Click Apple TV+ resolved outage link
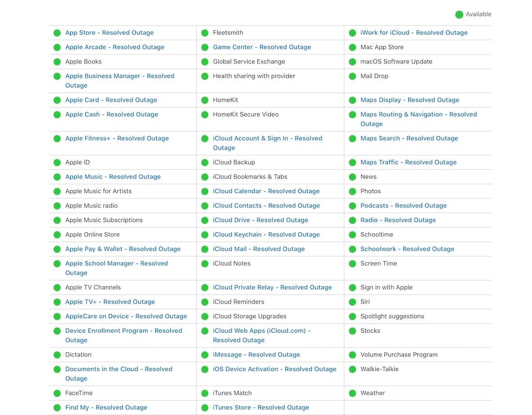 tap(110, 302)
